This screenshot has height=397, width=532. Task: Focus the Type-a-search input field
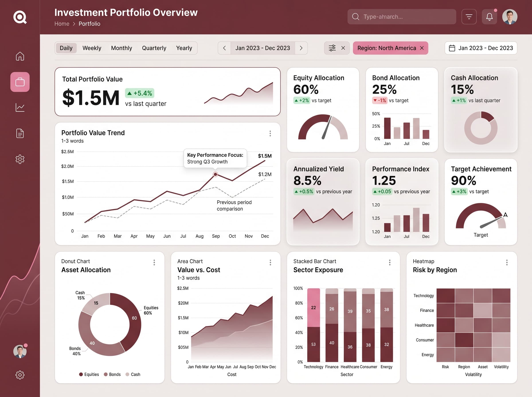click(402, 17)
